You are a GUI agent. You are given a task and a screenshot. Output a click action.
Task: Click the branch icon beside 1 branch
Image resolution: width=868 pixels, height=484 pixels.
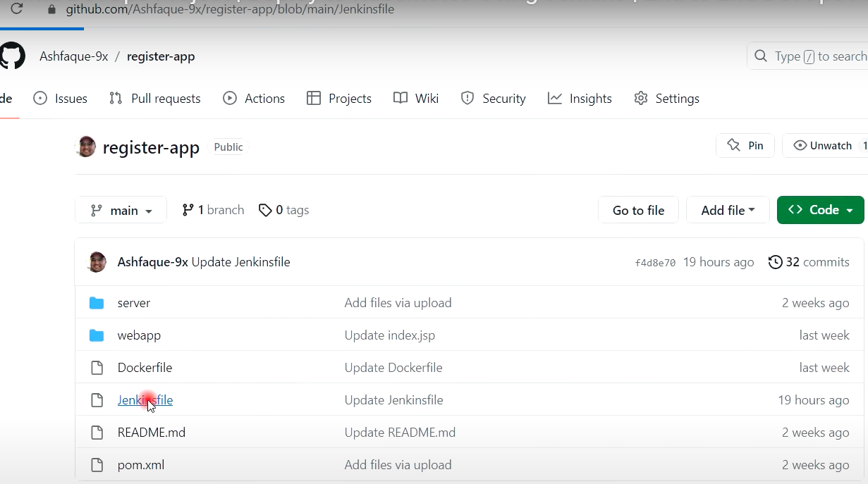188,210
